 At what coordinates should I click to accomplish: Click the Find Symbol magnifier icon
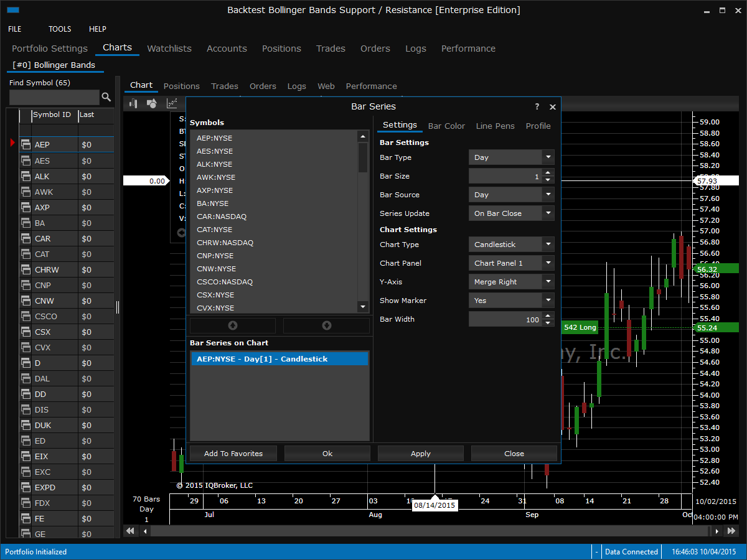[x=106, y=97]
